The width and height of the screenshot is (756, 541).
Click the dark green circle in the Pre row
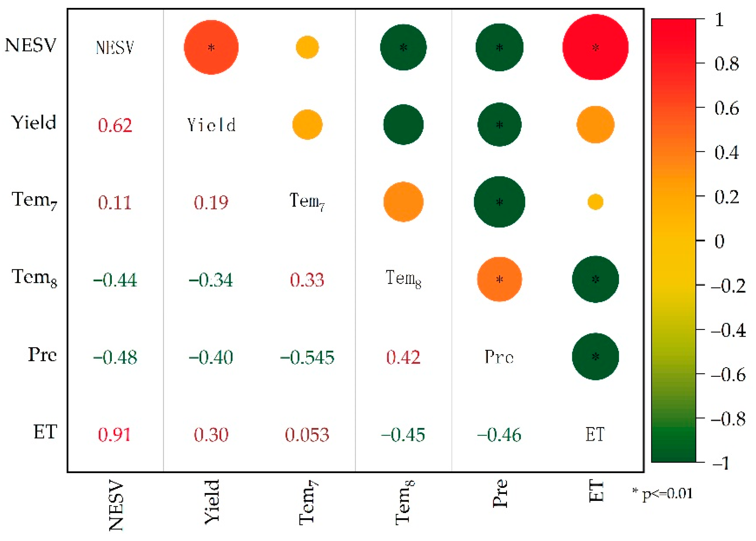[595, 356]
